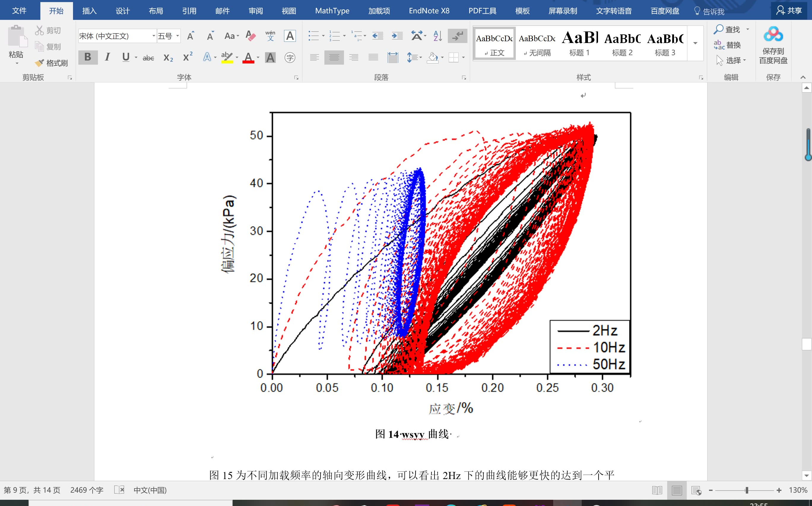The height and width of the screenshot is (506, 812).
Task: Click the 共享 share button
Action: click(789, 11)
